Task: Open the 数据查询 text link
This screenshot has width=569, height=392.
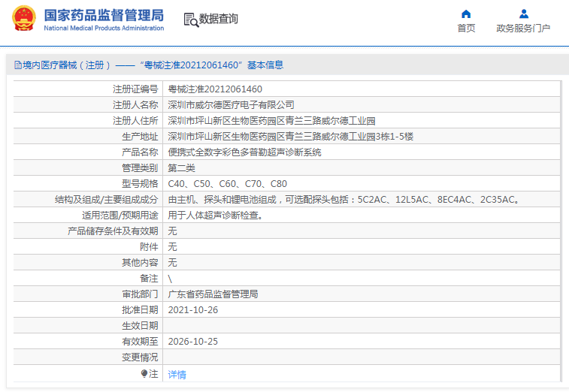Action: click(218, 20)
